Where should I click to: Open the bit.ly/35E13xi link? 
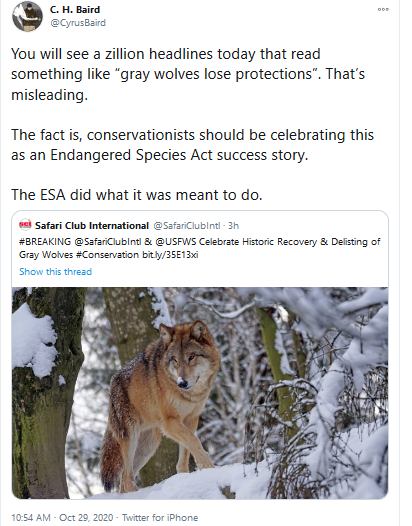point(170,255)
